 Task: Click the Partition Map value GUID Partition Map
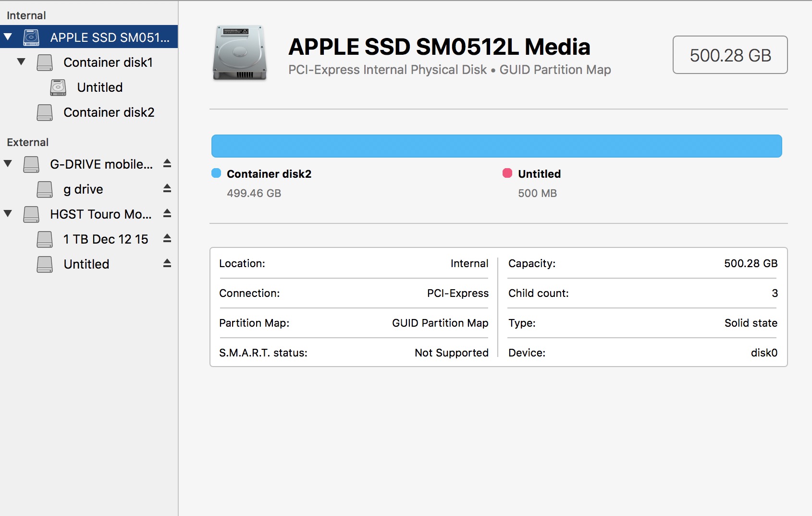coord(440,323)
